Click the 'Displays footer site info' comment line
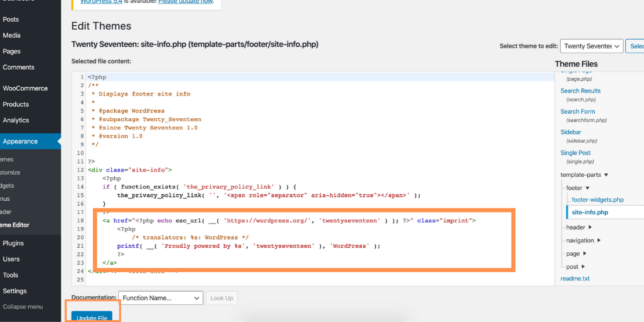Screen dimensions: 644x322 point(141,94)
